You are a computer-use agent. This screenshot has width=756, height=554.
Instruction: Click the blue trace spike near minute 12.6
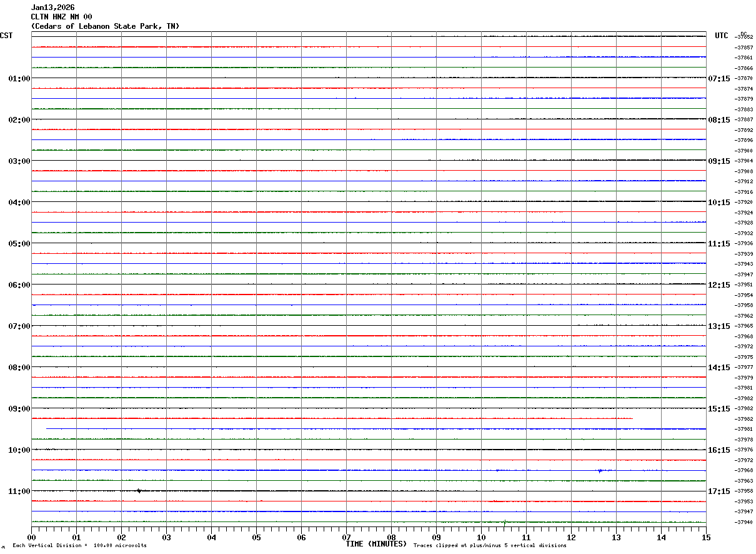[600, 470]
